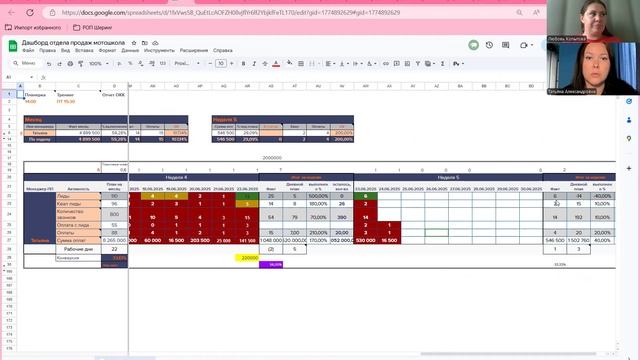Open the text color picker
640x360 pixels.
click(276, 64)
